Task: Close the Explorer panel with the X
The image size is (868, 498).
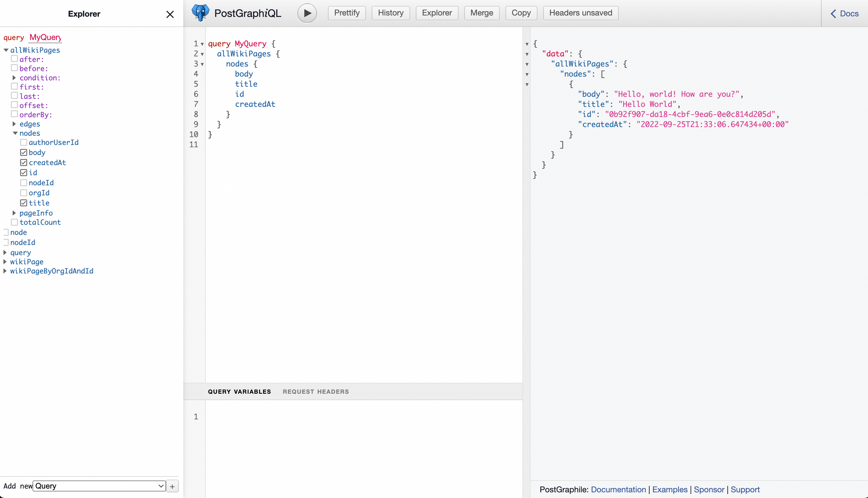Action: click(x=170, y=14)
